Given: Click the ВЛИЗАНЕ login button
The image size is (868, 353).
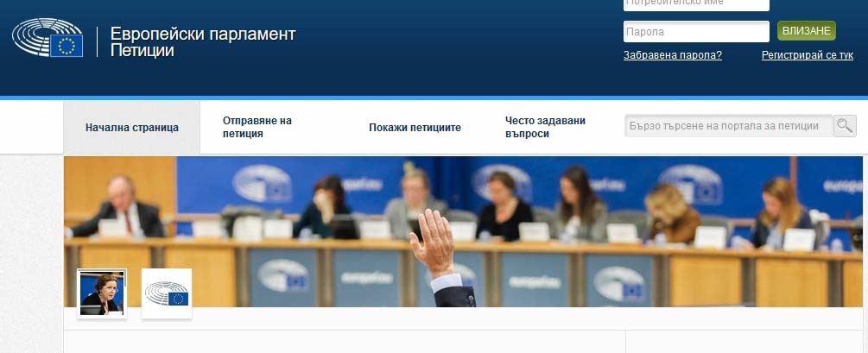Looking at the screenshot, I should [807, 31].
